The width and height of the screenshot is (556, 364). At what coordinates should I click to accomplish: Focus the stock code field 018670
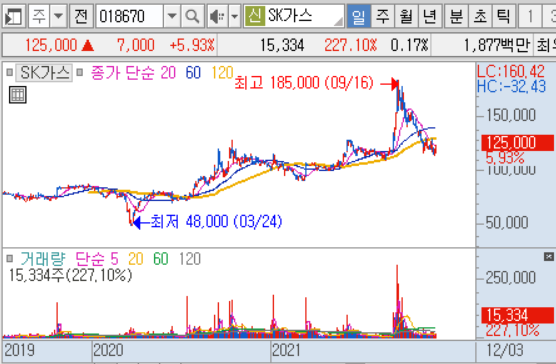pyautogui.click(x=129, y=16)
